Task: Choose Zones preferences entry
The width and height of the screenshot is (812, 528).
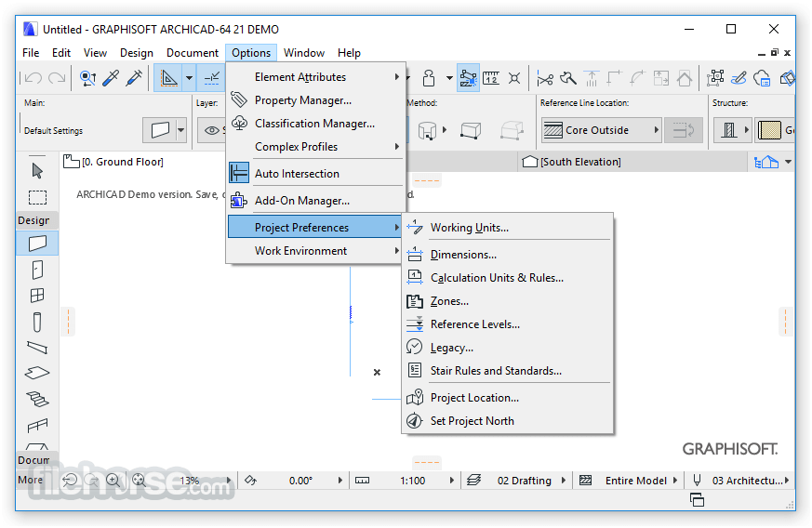Action: pyautogui.click(x=508, y=301)
